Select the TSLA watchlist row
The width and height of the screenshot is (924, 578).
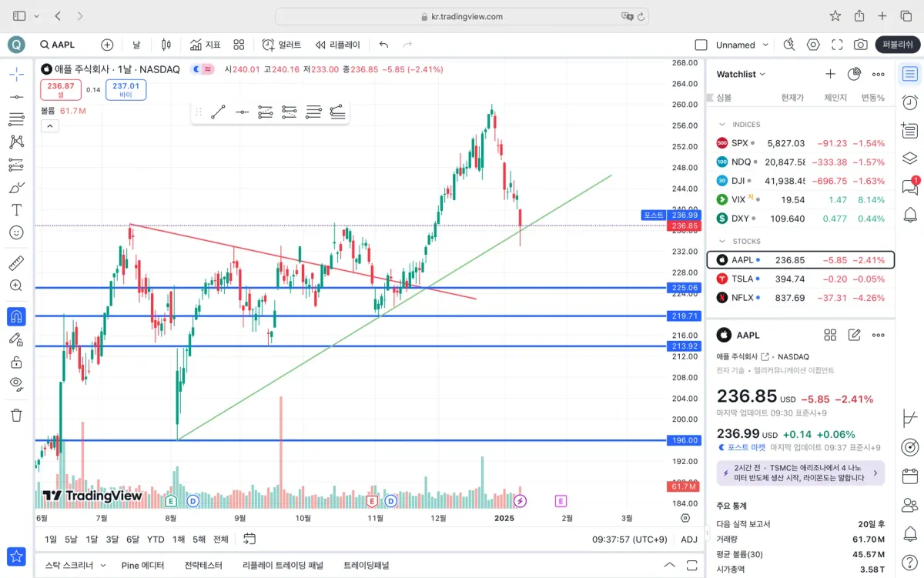click(x=801, y=279)
